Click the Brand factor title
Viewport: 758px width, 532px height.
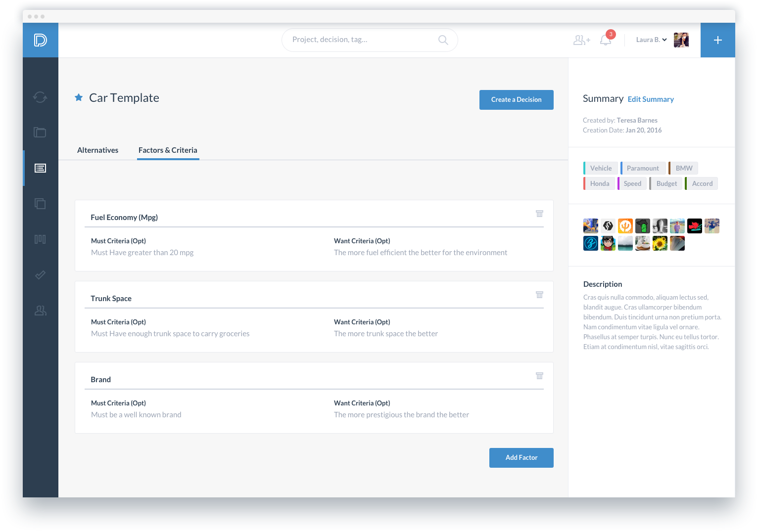coord(101,380)
